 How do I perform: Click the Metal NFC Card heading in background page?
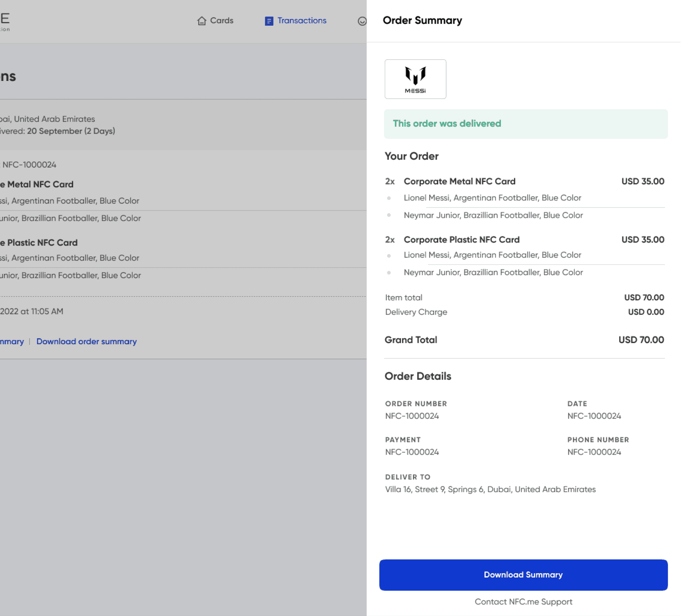37,185
